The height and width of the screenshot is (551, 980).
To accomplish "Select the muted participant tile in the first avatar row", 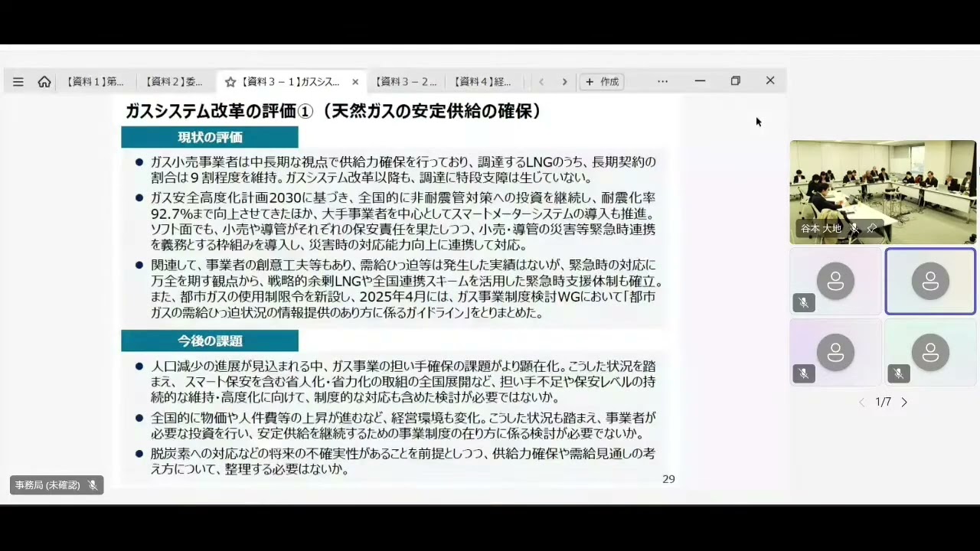I will [836, 282].
